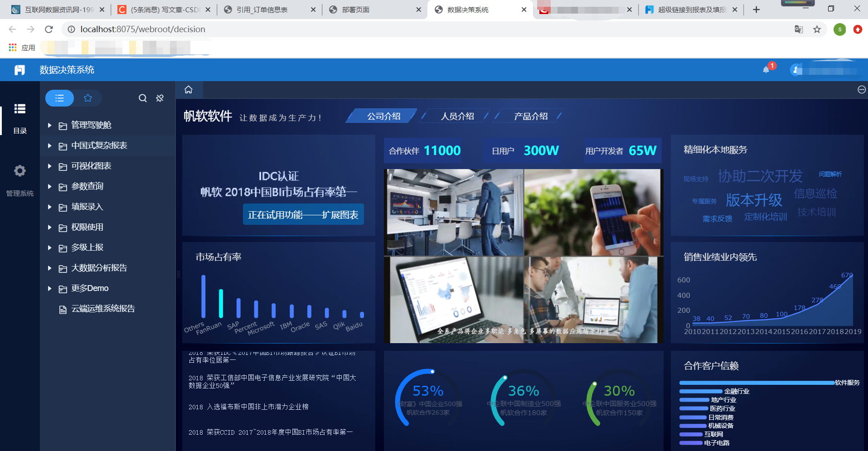
Task: Click 定制化培训 in word cloud
Action: [766, 217]
